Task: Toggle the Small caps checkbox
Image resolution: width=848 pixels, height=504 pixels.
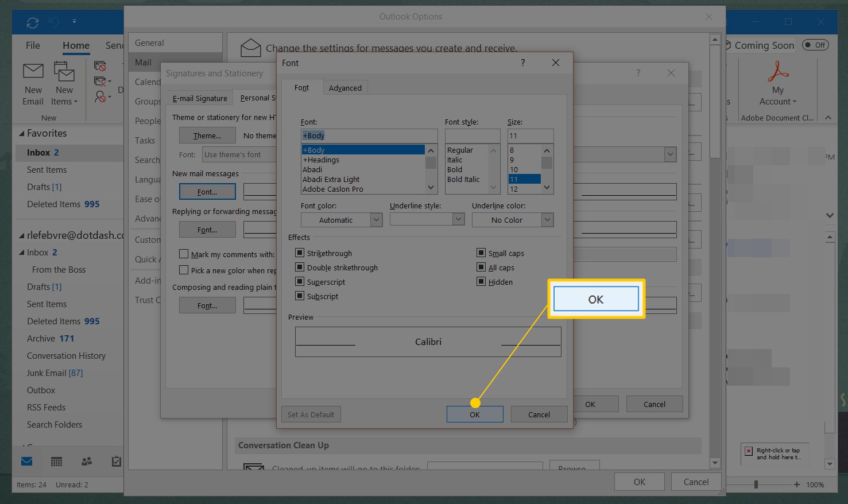Action: pyautogui.click(x=481, y=253)
